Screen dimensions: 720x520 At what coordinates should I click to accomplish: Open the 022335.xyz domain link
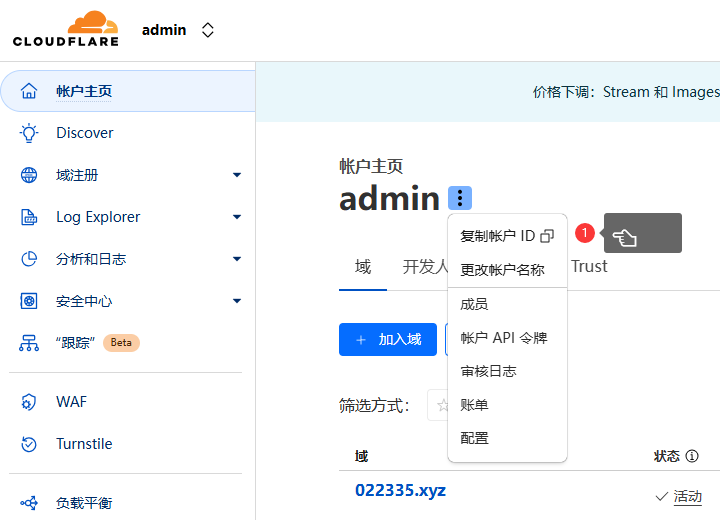(x=400, y=490)
